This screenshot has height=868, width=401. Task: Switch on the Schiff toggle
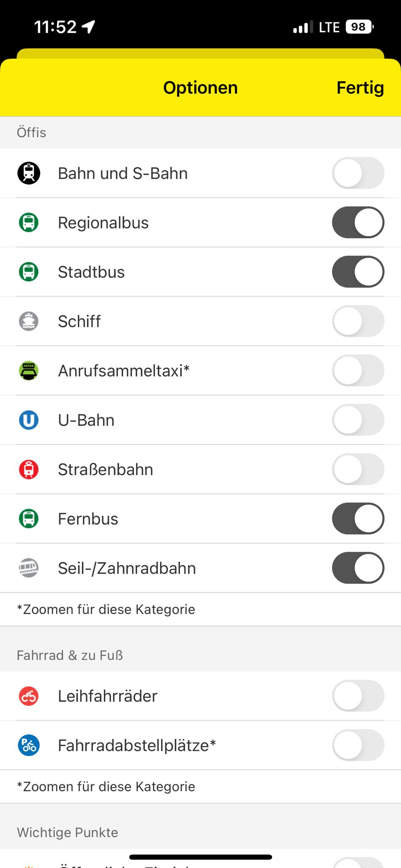[358, 321]
